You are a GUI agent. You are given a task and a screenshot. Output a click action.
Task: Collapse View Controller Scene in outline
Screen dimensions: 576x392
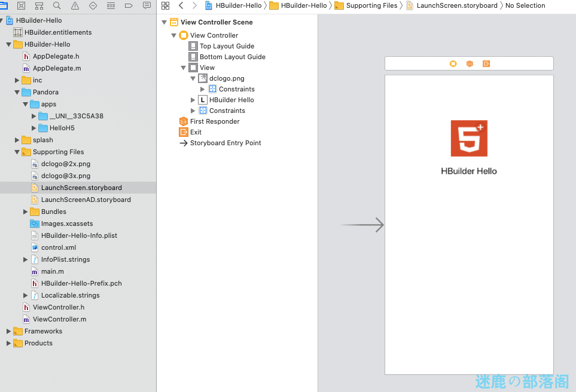164,22
